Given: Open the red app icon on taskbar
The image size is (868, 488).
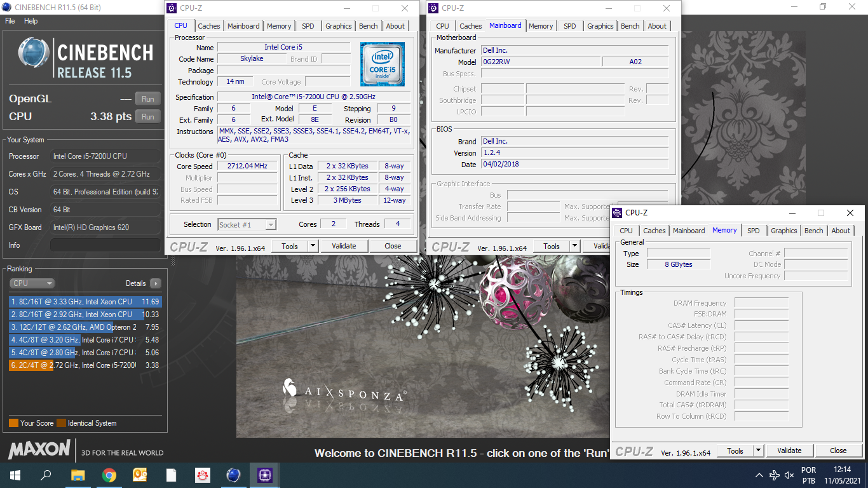Looking at the screenshot, I should [x=202, y=475].
